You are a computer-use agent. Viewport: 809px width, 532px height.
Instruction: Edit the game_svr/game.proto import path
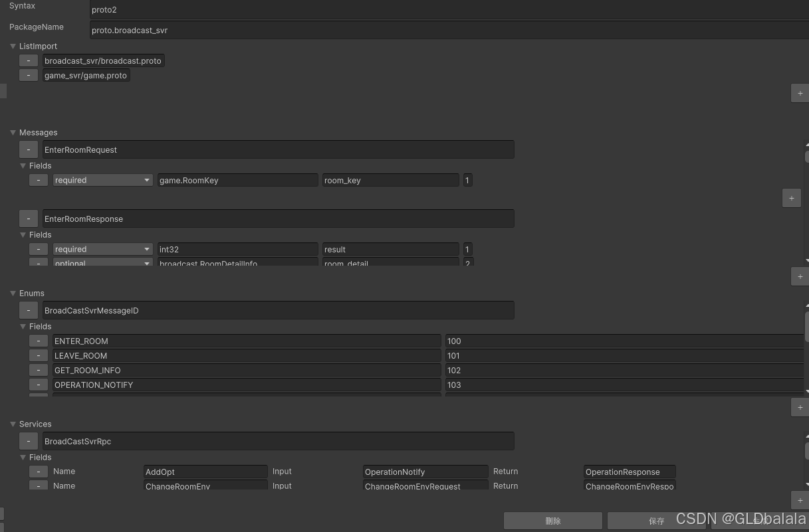[x=86, y=75]
